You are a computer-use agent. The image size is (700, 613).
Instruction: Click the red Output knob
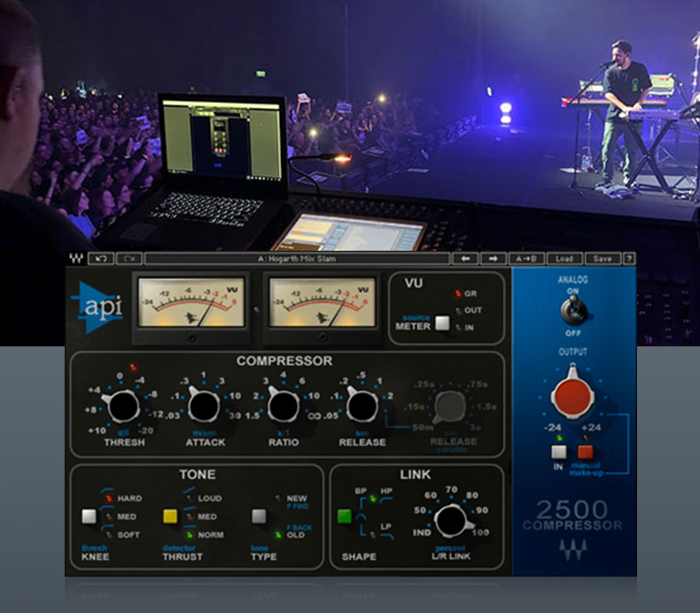572,395
